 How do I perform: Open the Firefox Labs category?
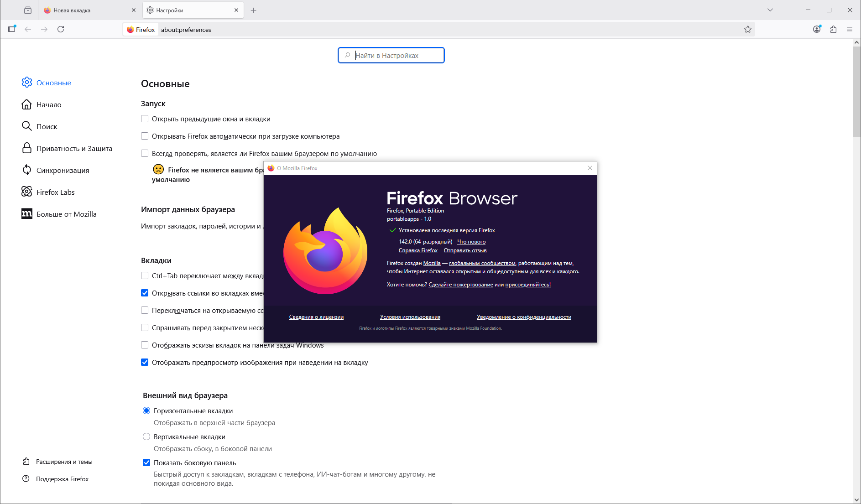tap(48, 192)
